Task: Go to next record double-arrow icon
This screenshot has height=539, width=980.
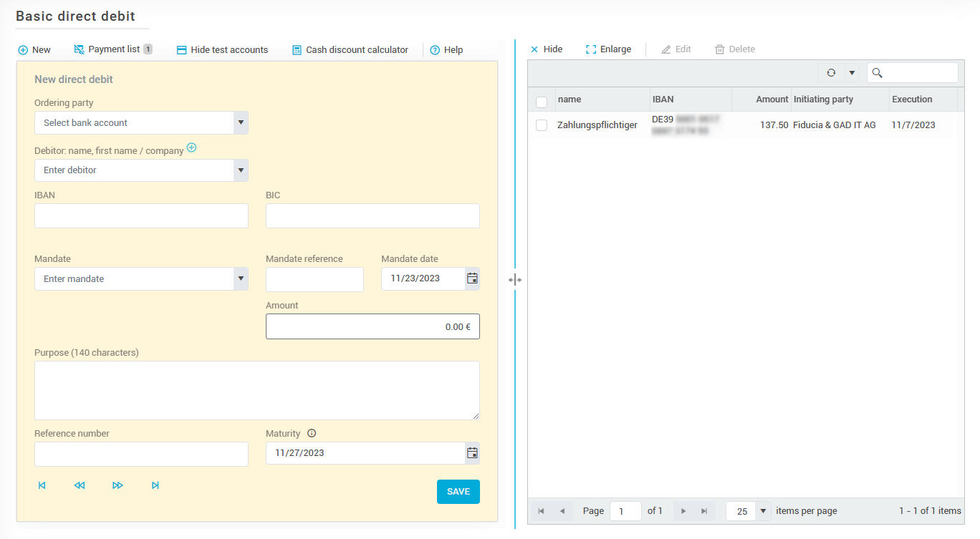Action: point(117,485)
